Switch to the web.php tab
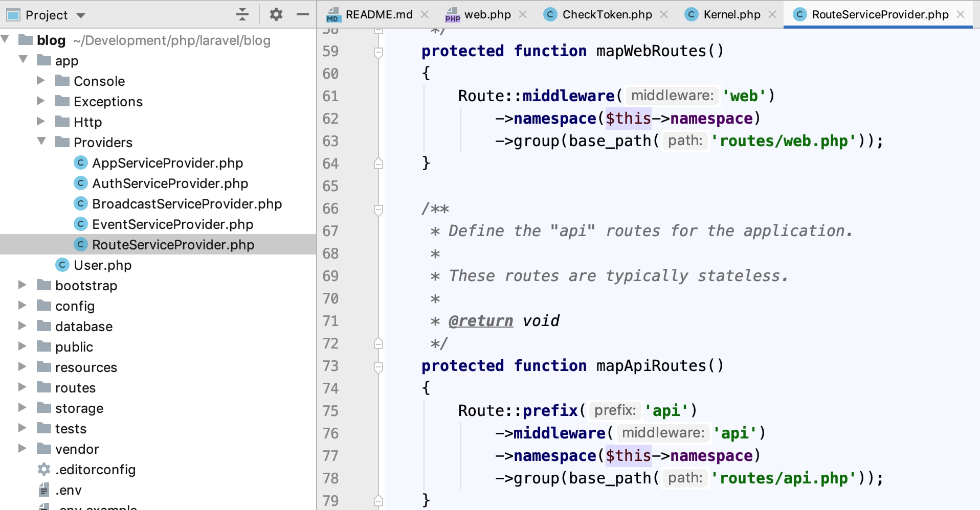This screenshot has width=980, height=510. tap(487, 14)
